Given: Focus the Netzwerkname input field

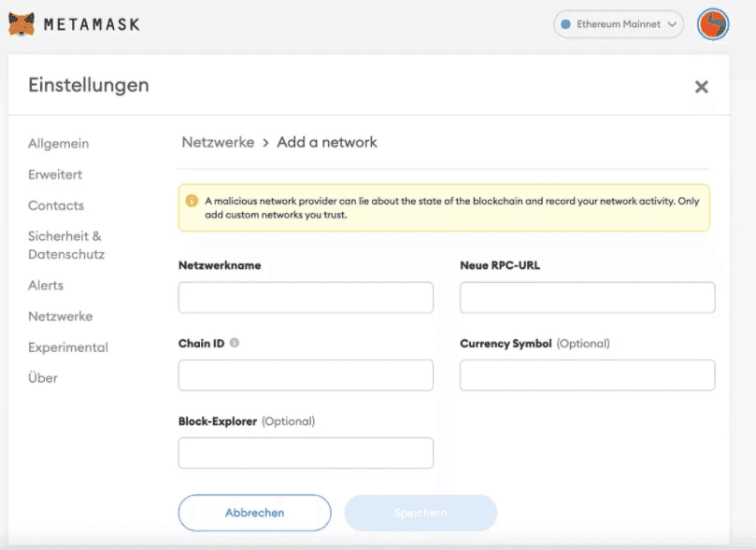Looking at the screenshot, I should [306, 298].
